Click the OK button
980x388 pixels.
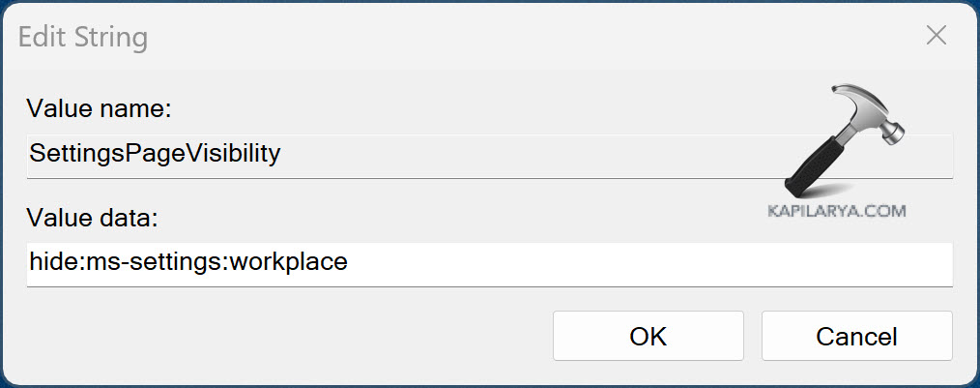[648, 336]
